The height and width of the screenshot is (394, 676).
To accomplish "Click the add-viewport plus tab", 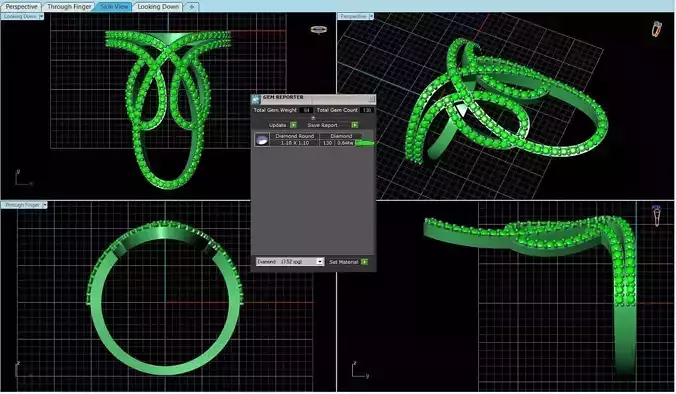I will click(x=192, y=6).
